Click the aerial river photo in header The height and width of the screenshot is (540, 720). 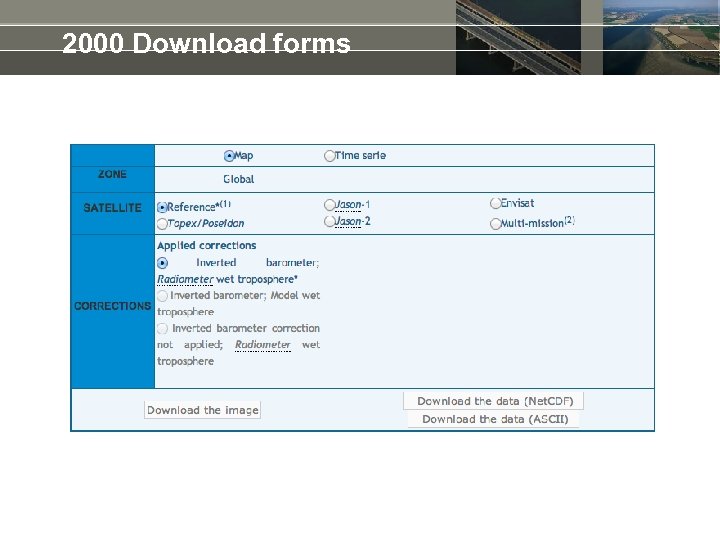661,37
